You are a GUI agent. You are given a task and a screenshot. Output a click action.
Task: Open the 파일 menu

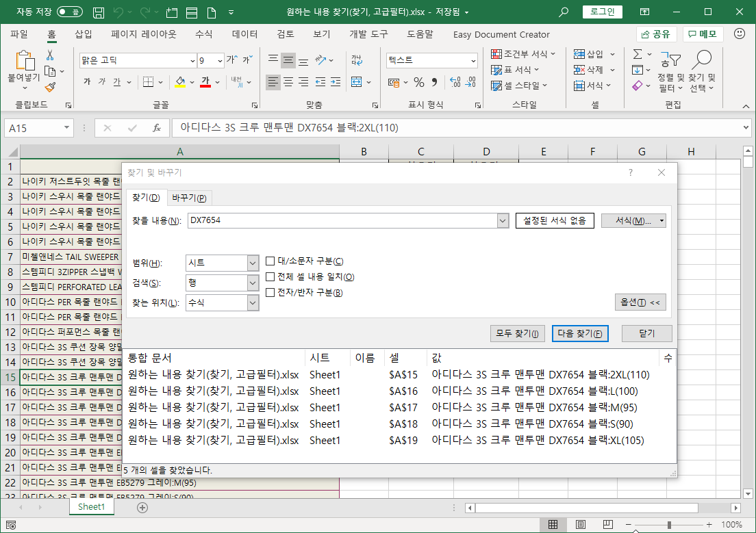click(x=19, y=34)
